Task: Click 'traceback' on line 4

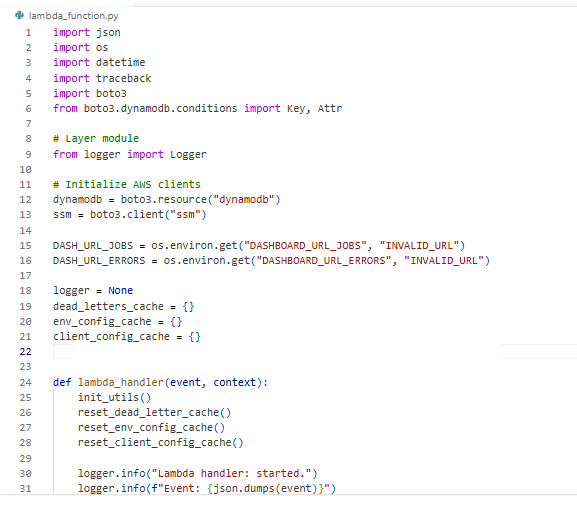Action: (x=124, y=78)
